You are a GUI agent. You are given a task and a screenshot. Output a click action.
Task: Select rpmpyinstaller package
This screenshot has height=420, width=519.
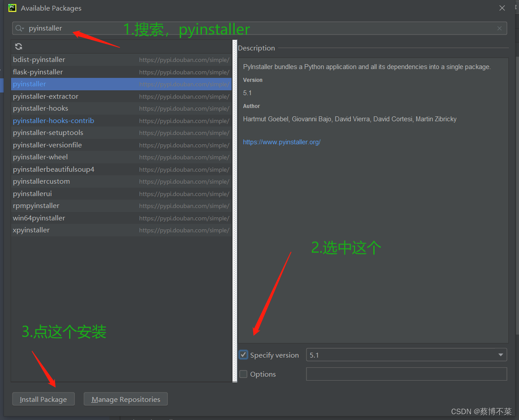[x=121, y=206]
